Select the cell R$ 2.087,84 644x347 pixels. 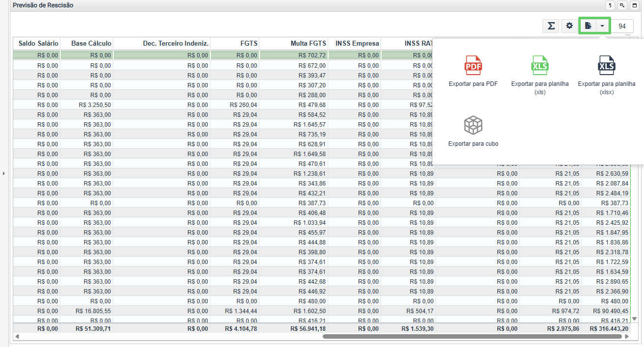(606, 183)
